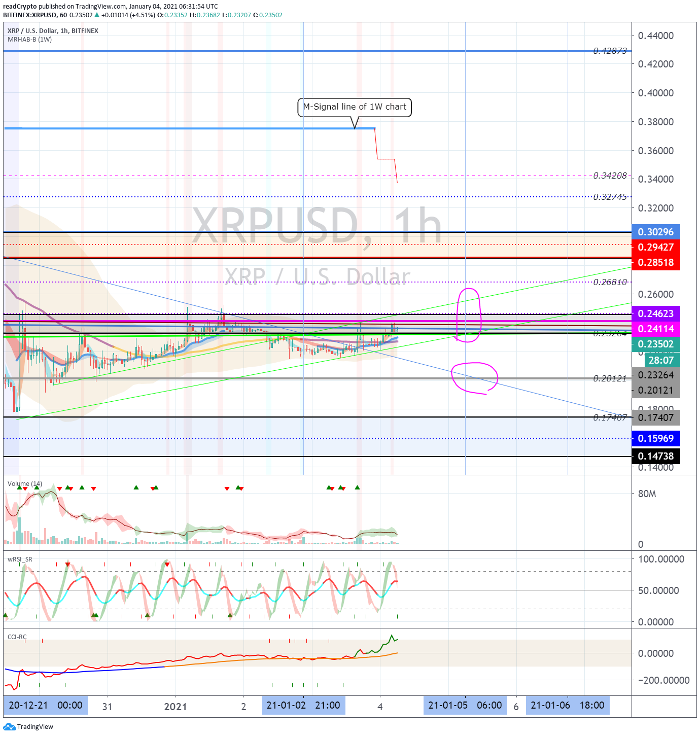The image size is (700, 736).
Task: Click the upper pink hand-drawn ellipse
Action: point(469,315)
